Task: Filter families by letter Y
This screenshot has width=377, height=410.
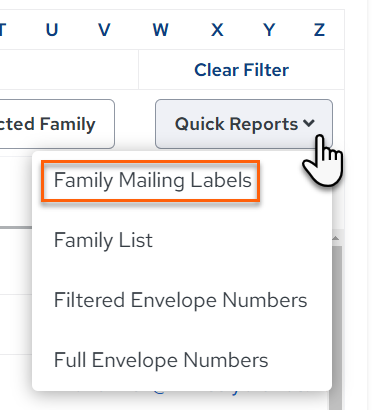Action: click(x=269, y=30)
